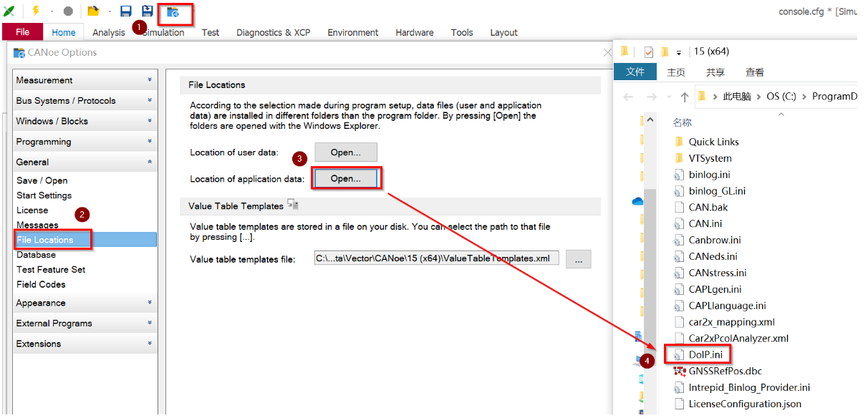Select GNSSRefPos.dbc file
Viewport: 868px width, 418px height.
(x=725, y=371)
